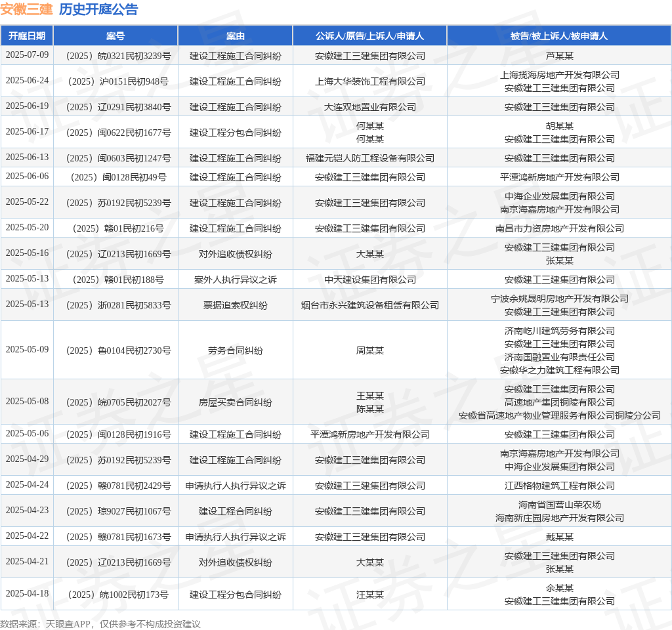Click the 历史开庭公告 heading
The image size is (672, 630).
point(98,9)
